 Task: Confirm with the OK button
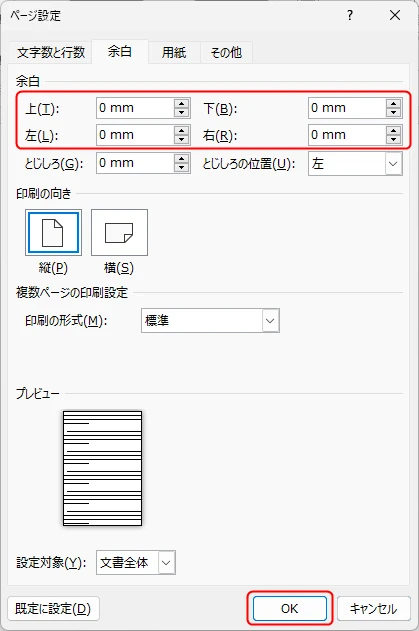coord(289,608)
